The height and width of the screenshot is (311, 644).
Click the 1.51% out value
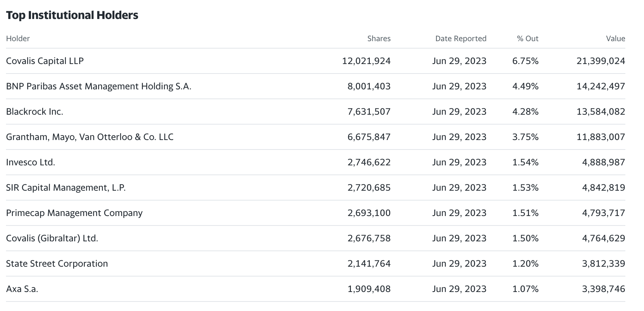[x=525, y=213]
